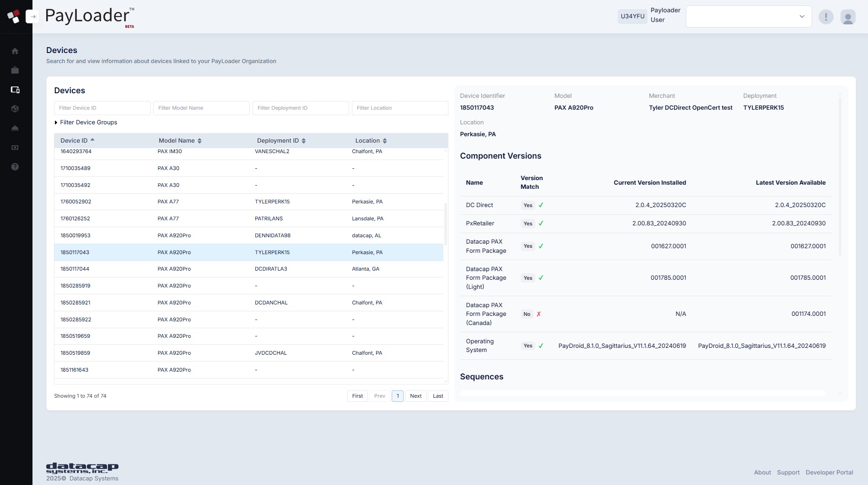The width and height of the screenshot is (868, 485).
Task: Select the Devices icon in the sidebar
Action: pyautogui.click(x=15, y=90)
